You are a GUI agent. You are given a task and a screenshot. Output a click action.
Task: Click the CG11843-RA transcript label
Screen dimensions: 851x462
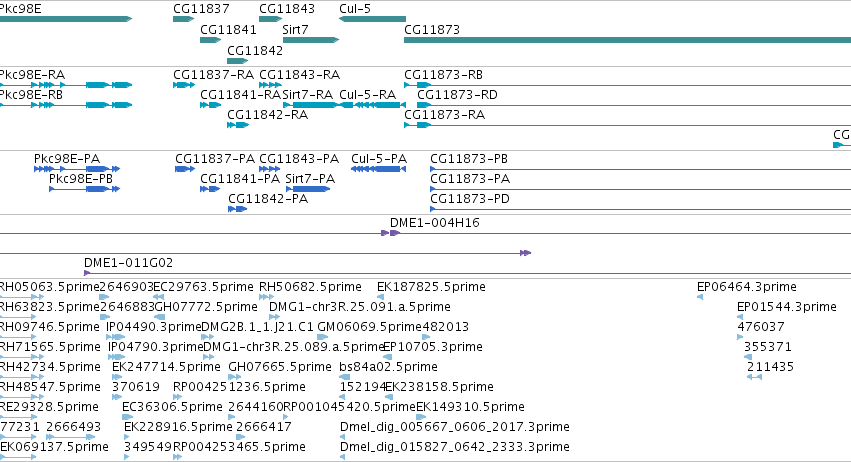300,74
